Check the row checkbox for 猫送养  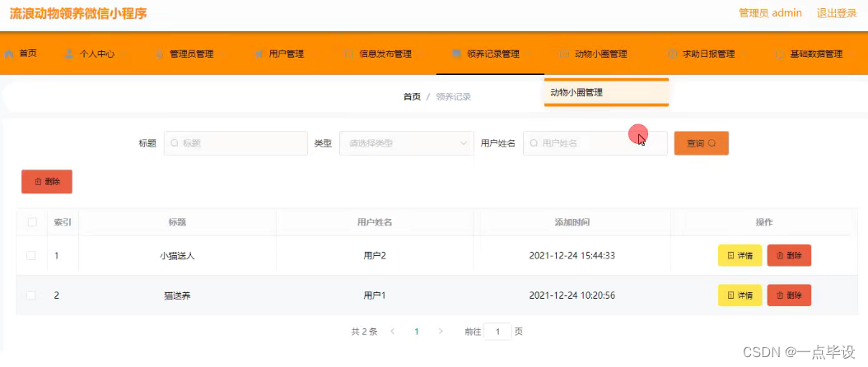point(31,295)
